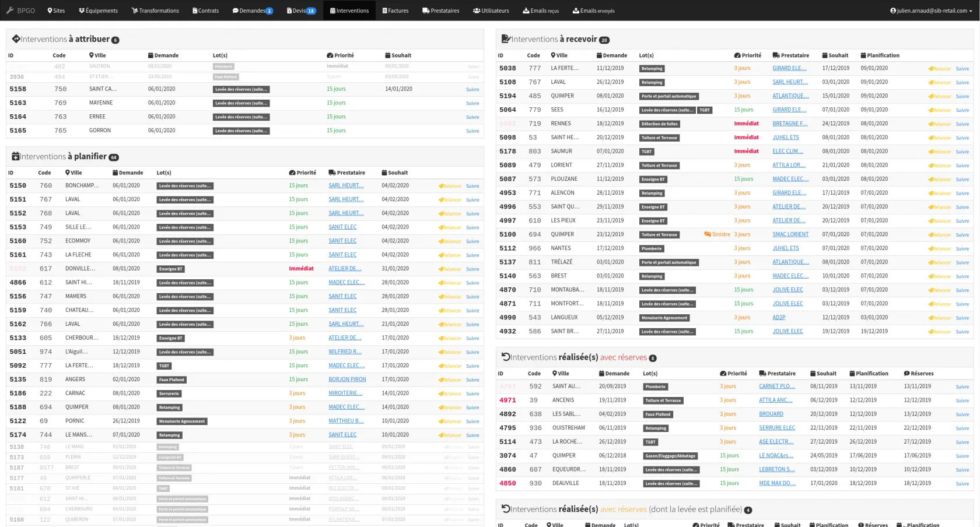Viewport: 980px width, 527px height.
Task: Open the Sites map pin menu
Action: (56, 10)
